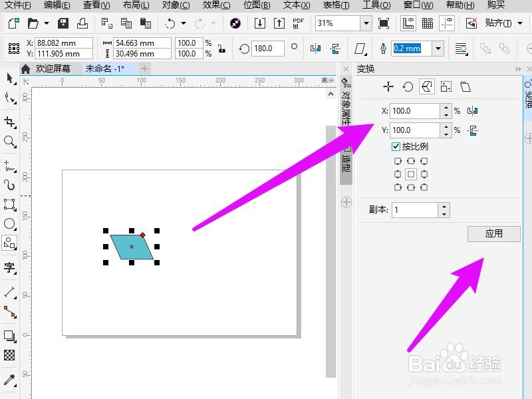Toggle the Show rulers icon

[x=408, y=23]
